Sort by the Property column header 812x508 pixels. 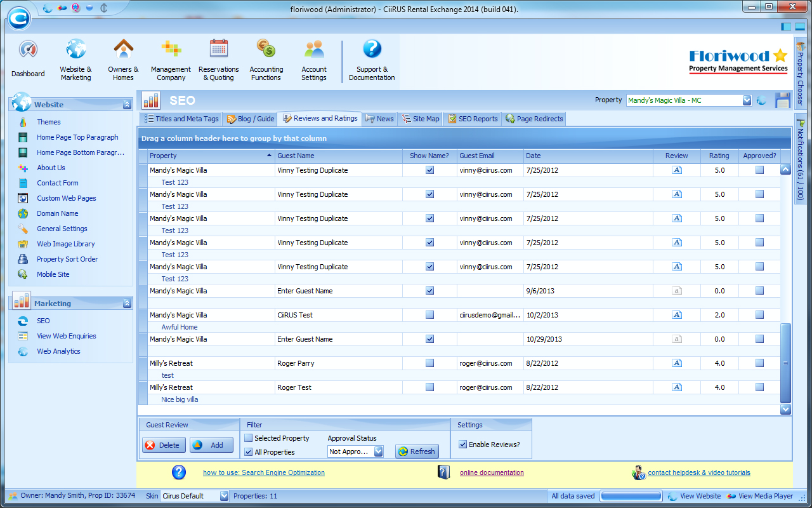click(x=211, y=156)
